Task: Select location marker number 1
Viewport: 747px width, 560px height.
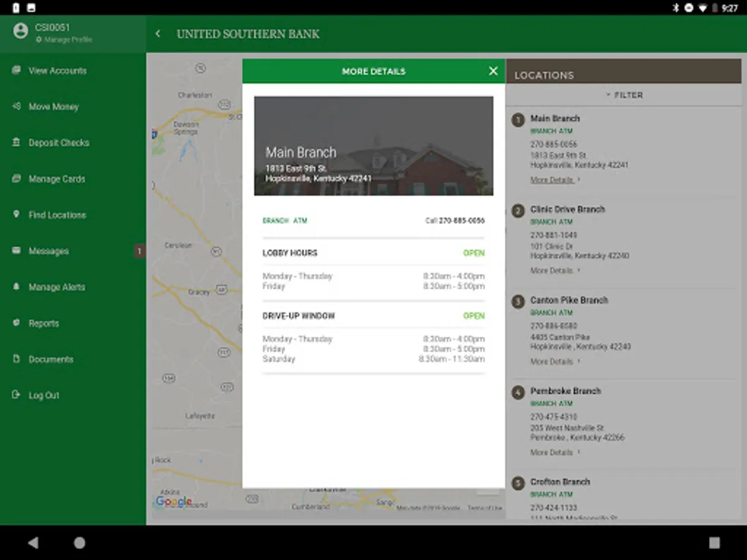Action: [x=518, y=119]
